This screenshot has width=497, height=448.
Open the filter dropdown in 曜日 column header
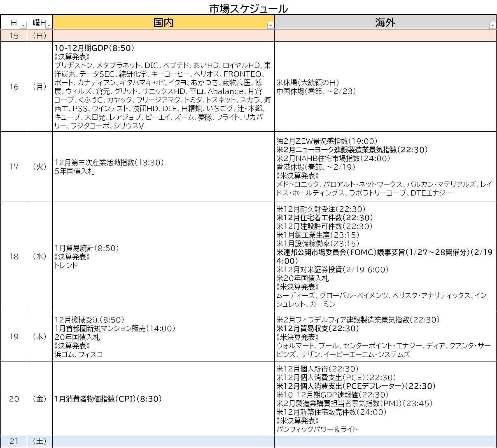tap(49, 26)
